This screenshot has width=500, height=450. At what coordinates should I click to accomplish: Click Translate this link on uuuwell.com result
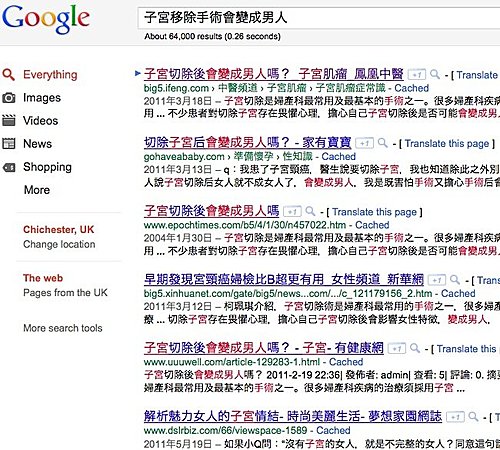(467, 349)
